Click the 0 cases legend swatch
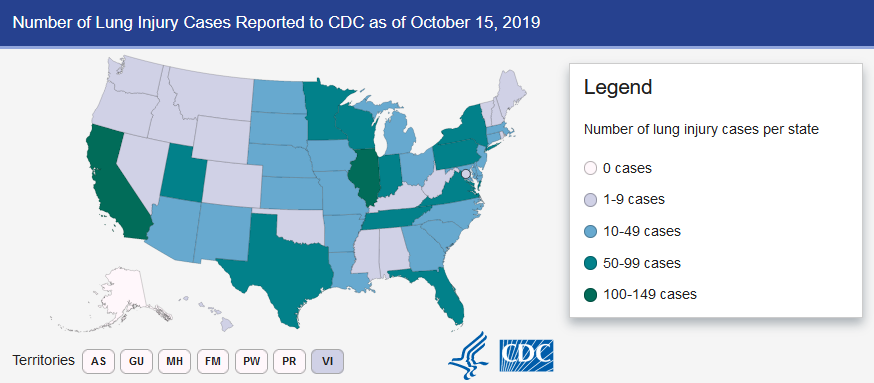 [x=591, y=168]
